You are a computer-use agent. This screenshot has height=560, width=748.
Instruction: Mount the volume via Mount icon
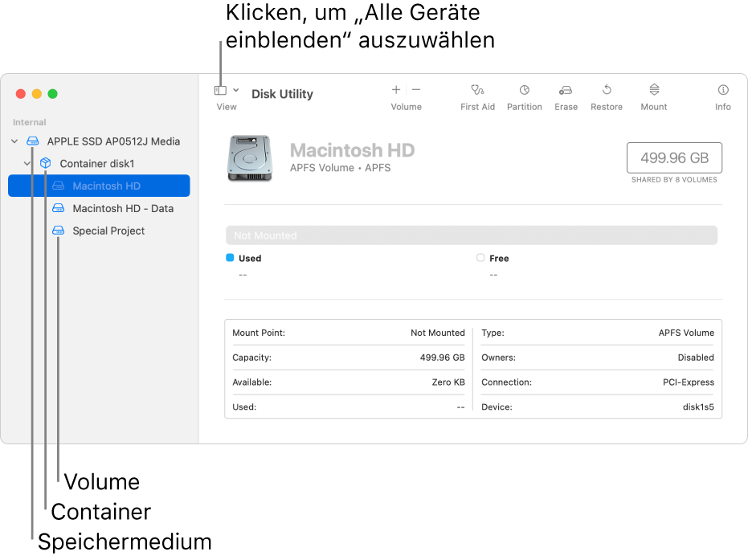[654, 90]
